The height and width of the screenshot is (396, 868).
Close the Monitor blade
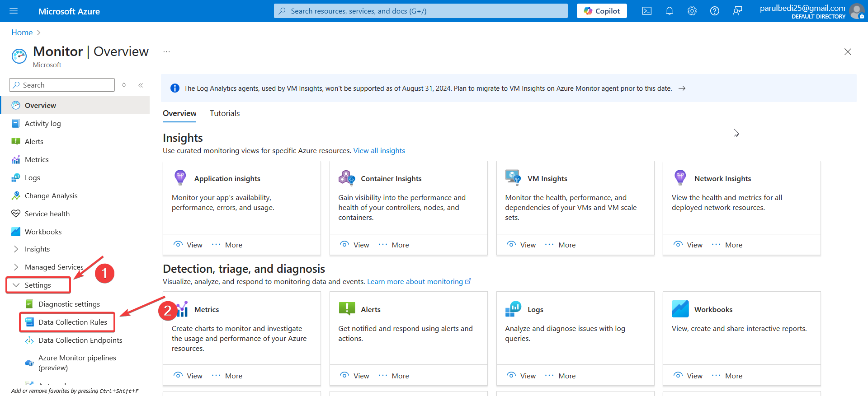(x=848, y=52)
